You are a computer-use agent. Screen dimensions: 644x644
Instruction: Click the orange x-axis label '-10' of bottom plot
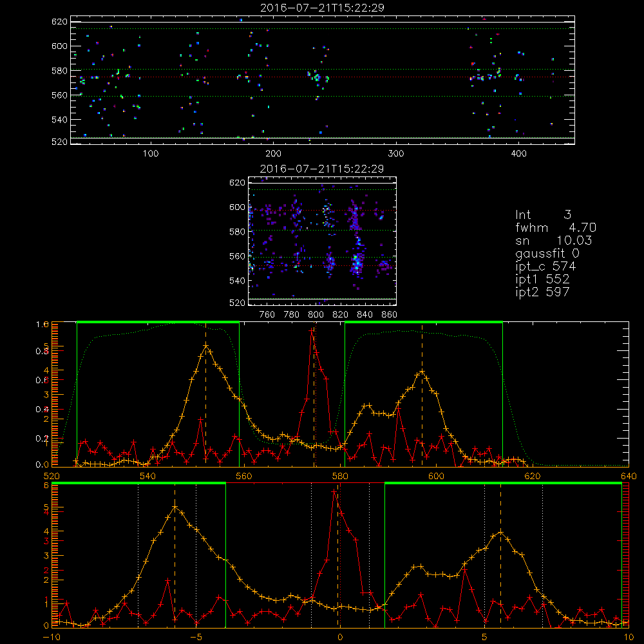[52, 638]
